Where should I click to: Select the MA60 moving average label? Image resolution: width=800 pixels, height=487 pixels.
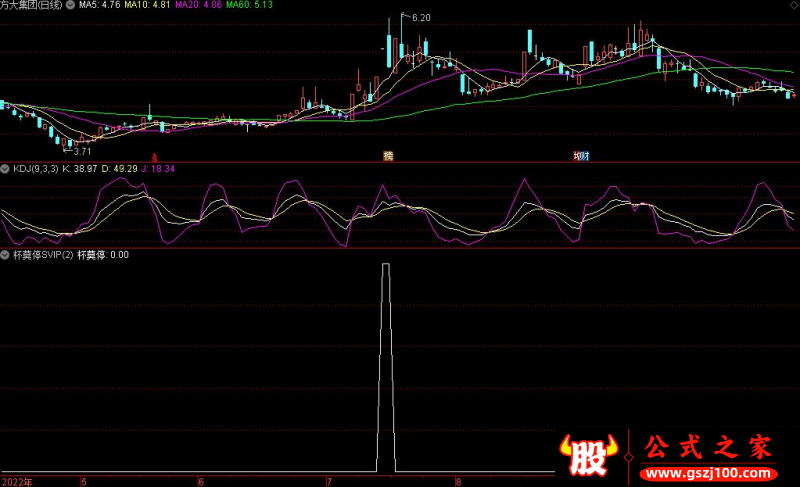[x=249, y=6]
